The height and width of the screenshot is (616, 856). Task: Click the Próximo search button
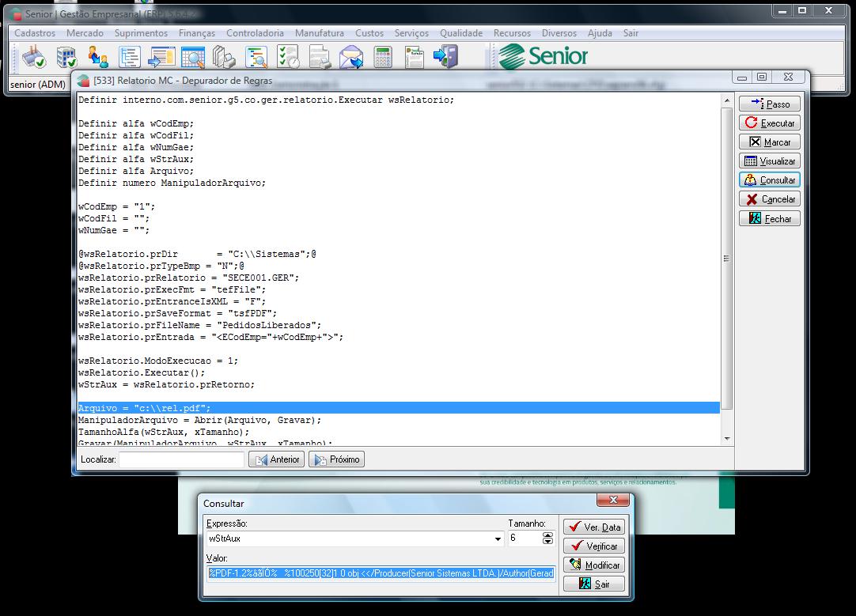[336, 459]
